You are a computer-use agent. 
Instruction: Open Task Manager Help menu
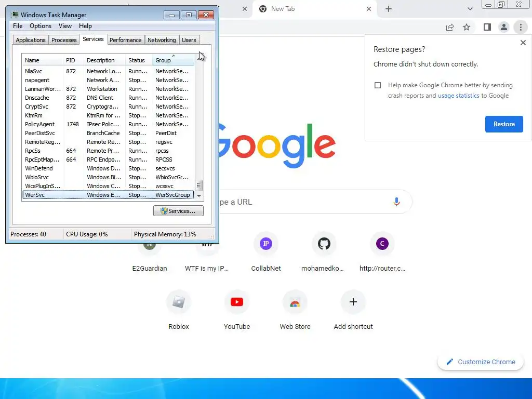(x=85, y=26)
